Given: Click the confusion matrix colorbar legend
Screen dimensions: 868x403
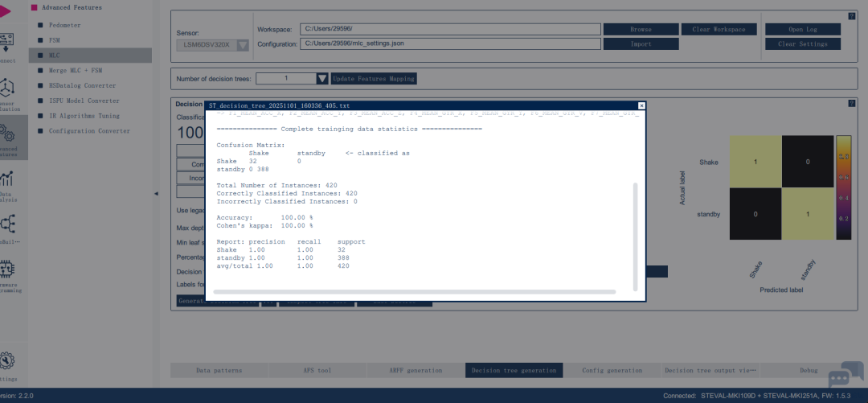Looking at the screenshot, I should click(x=844, y=187).
